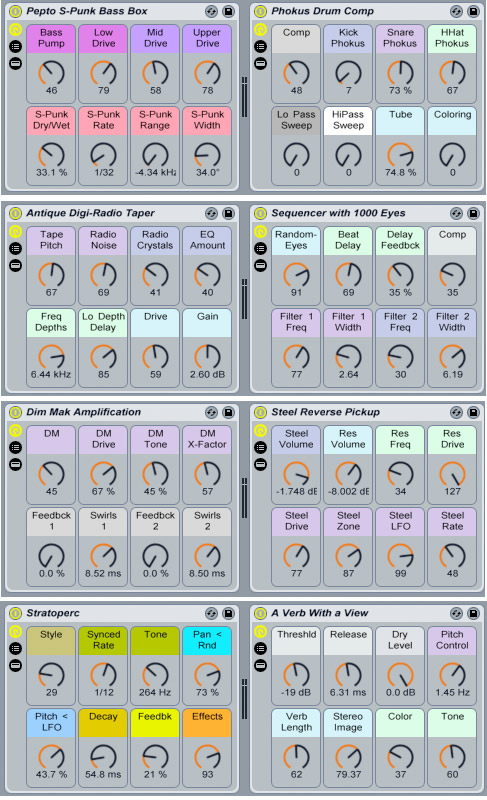
Task: Show macro controls on Antique Digi-Radio Taper rack
Action: pos(16,232)
